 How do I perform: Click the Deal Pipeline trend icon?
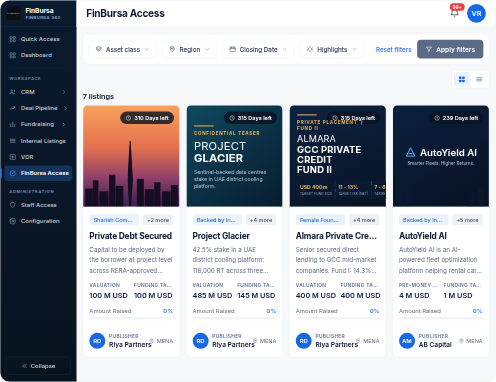[13, 108]
